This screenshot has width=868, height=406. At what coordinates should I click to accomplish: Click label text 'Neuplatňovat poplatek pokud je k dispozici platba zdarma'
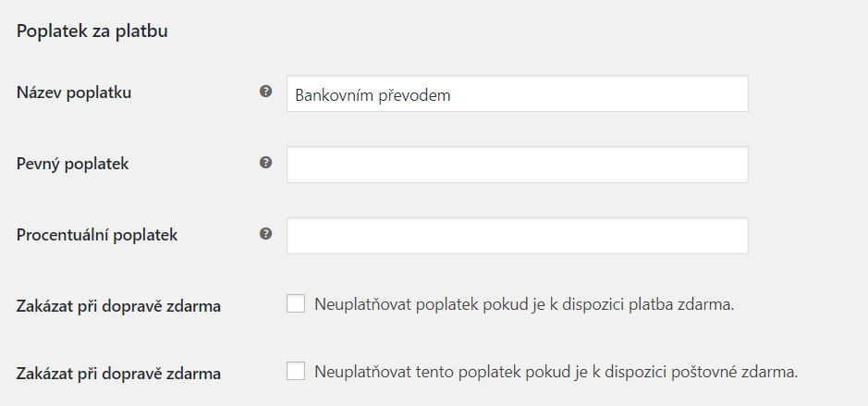pos(524,304)
